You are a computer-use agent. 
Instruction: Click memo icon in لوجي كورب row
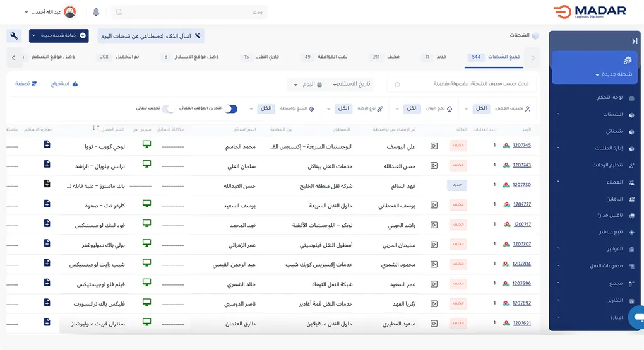point(47,145)
